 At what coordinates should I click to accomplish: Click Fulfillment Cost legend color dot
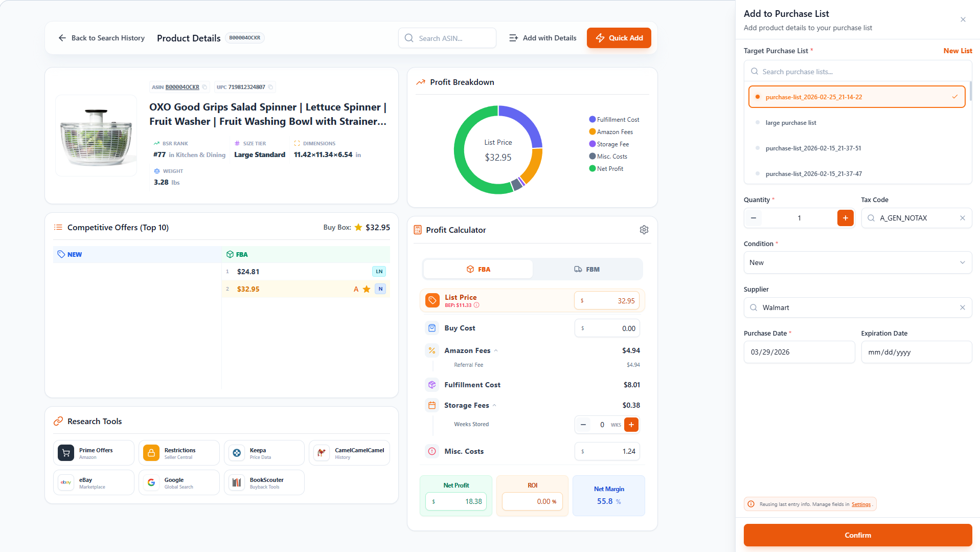[x=592, y=120]
